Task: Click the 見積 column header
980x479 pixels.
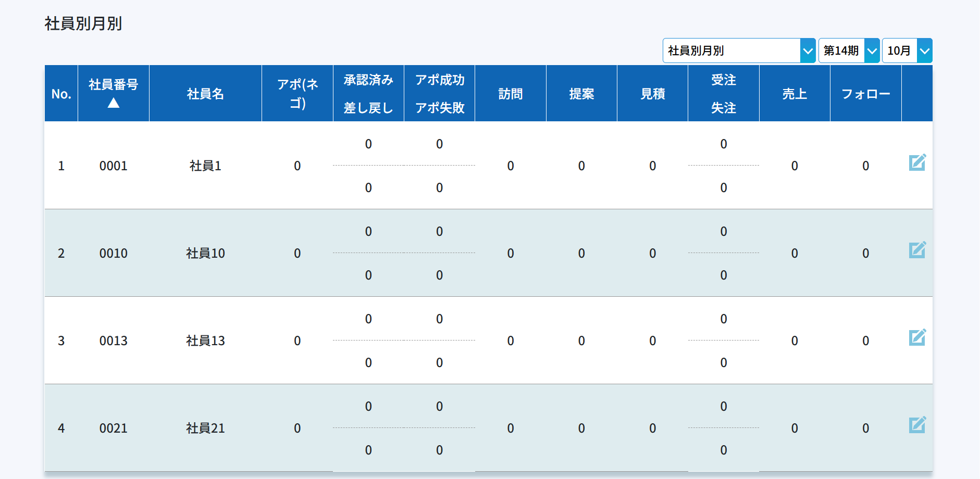Action: coord(652,94)
